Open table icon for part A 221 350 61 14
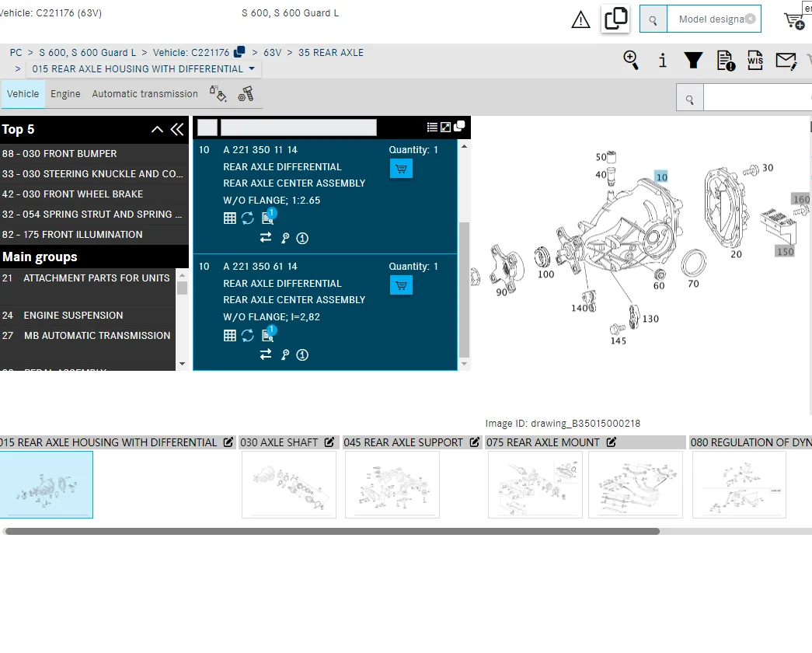The width and height of the screenshot is (812, 653). [x=230, y=335]
